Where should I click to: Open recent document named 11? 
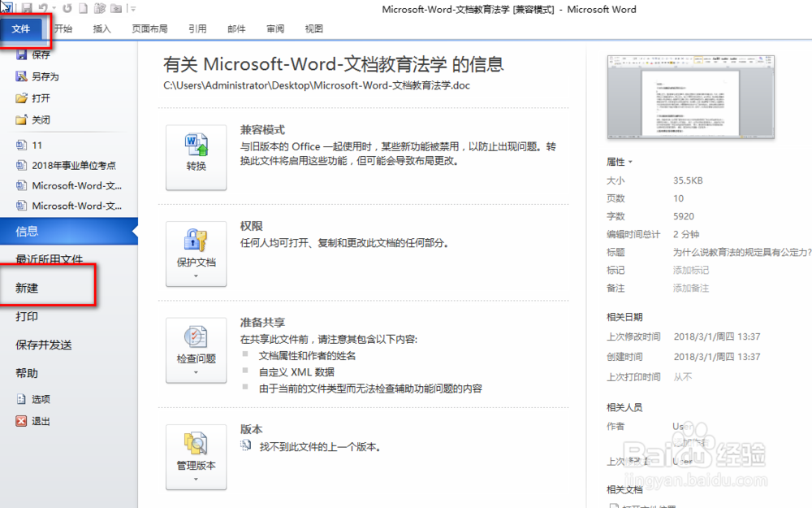click(29, 145)
